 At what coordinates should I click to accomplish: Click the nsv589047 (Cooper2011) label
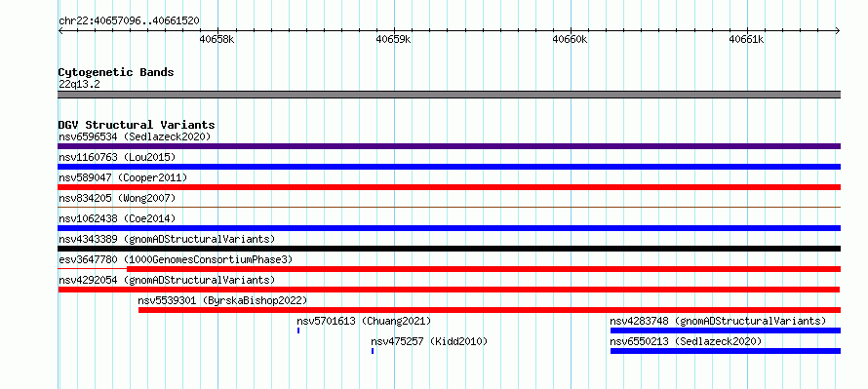pyautogui.click(x=123, y=177)
